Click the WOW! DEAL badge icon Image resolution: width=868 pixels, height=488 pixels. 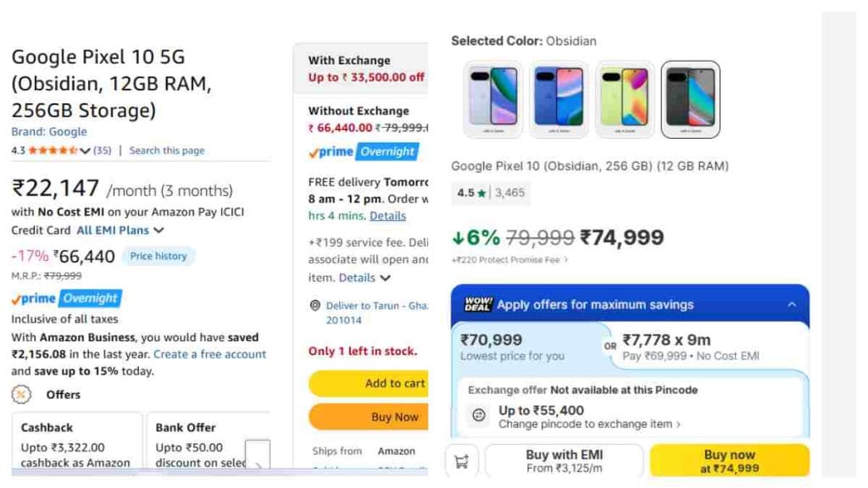click(x=478, y=304)
